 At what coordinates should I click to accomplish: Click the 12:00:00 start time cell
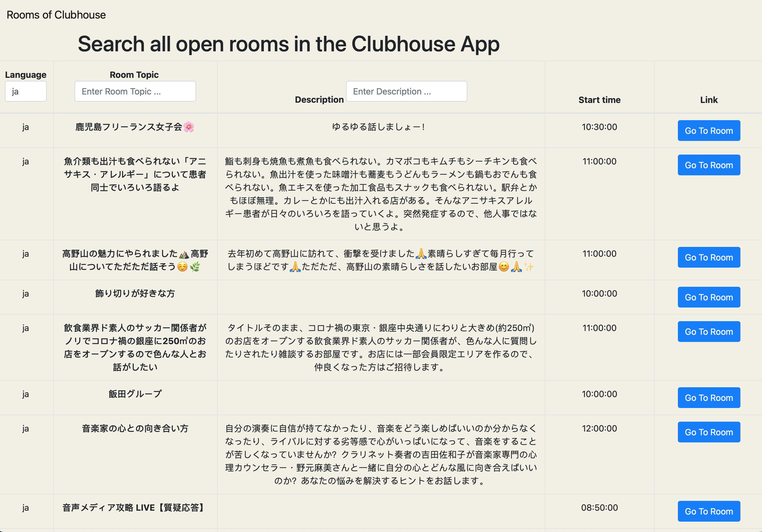click(599, 428)
